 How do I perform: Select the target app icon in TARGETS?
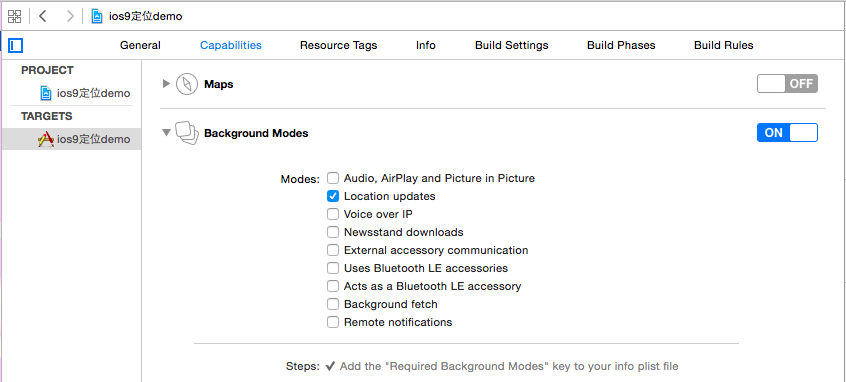pos(46,139)
